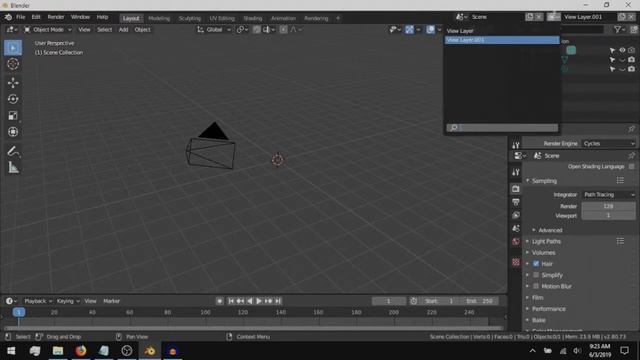Toggle the viewport overlays button

pos(431,29)
